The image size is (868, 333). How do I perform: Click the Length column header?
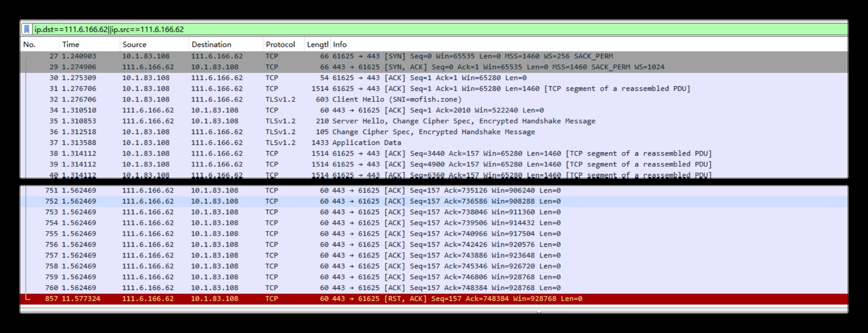tap(317, 44)
